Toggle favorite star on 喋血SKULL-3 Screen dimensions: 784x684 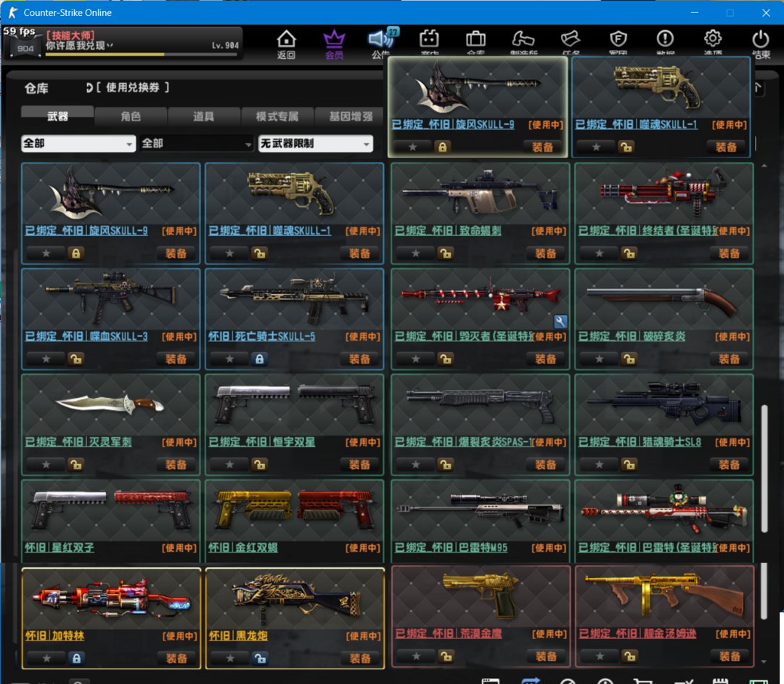click(x=46, y=359)
